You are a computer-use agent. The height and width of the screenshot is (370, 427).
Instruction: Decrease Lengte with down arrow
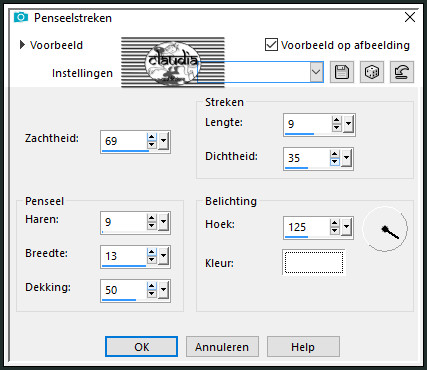336,128
